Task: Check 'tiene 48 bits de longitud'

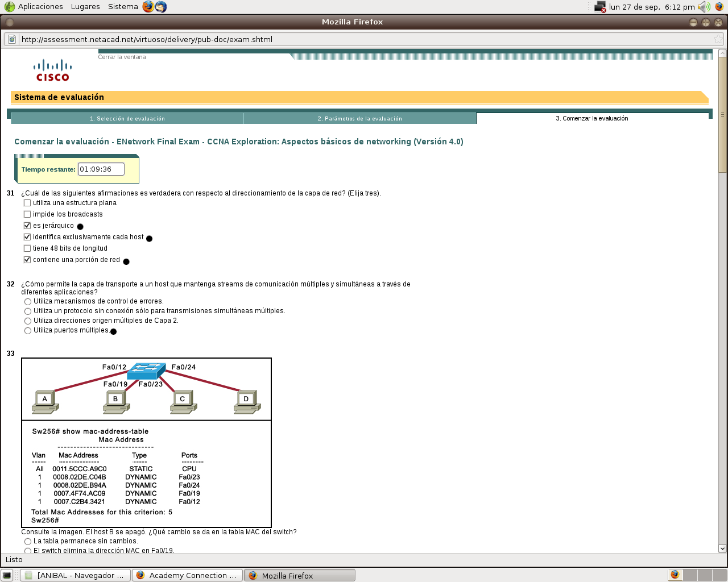Action: pyautogui.click(x=27, y=248)
